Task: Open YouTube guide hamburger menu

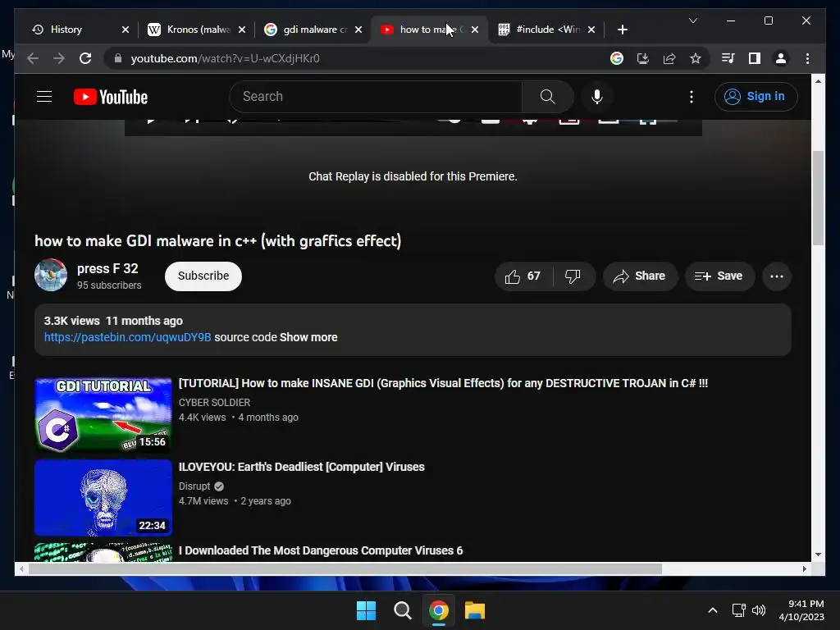Action: tap(44, 97)
